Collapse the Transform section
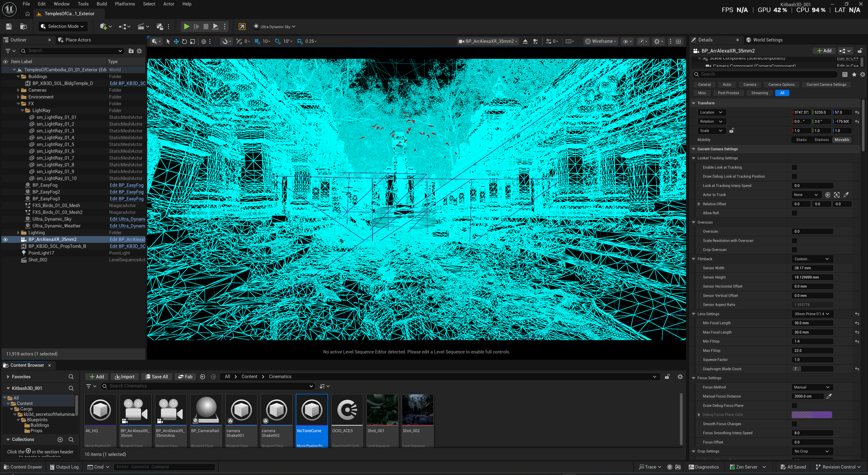 (x=694, y=103)
